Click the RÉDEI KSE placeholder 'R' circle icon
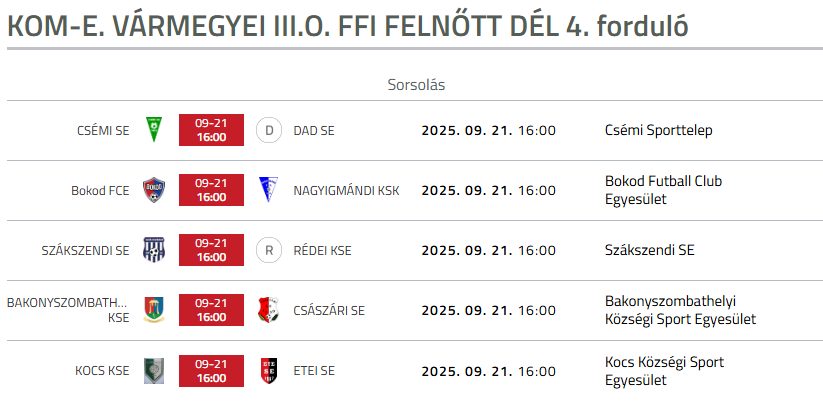 [x=269, y=250]
